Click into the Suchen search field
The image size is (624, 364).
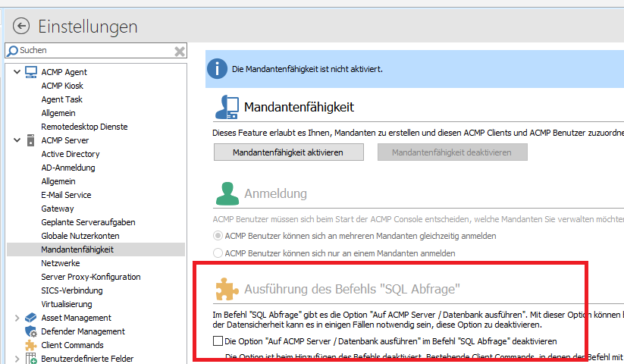pyautogui.click(x=91, y=51)
